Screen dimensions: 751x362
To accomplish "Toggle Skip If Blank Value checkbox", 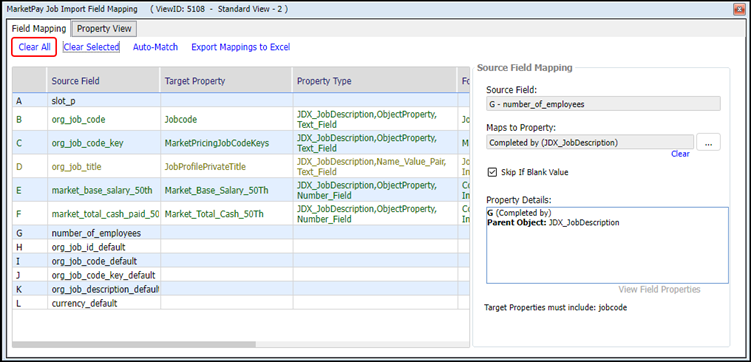I will 491,172.
